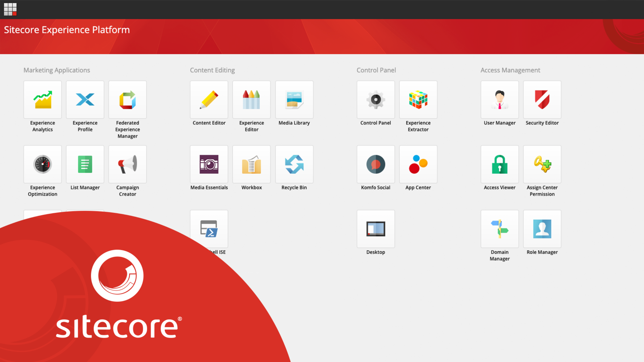Launch Experience Profile
This screenshot has width=644, height=362.
point(85,100)
